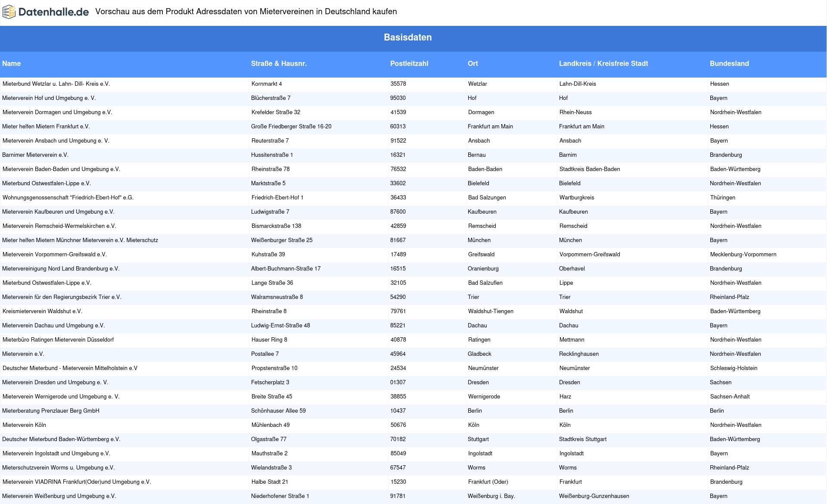Click postal code 95030

tap(398, 98)
